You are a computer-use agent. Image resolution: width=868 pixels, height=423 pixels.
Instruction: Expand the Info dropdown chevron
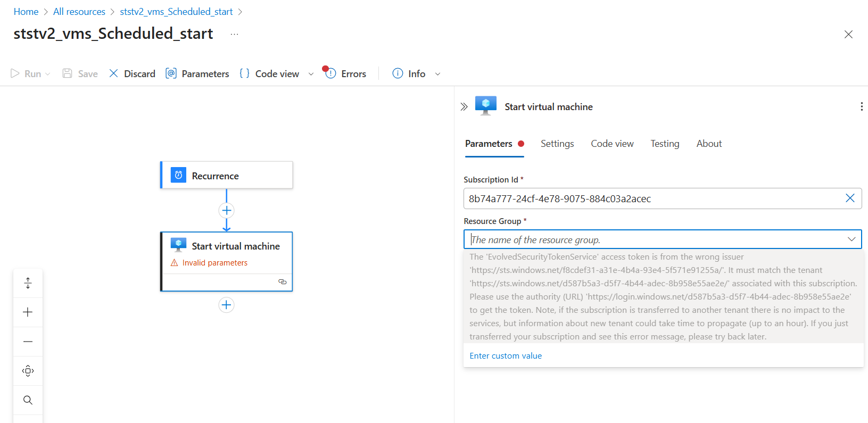[437, 74]
